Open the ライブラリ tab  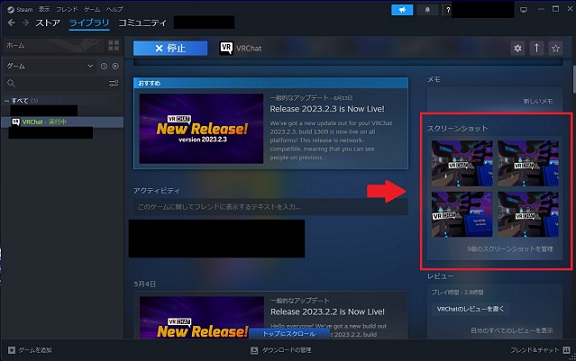89,23
